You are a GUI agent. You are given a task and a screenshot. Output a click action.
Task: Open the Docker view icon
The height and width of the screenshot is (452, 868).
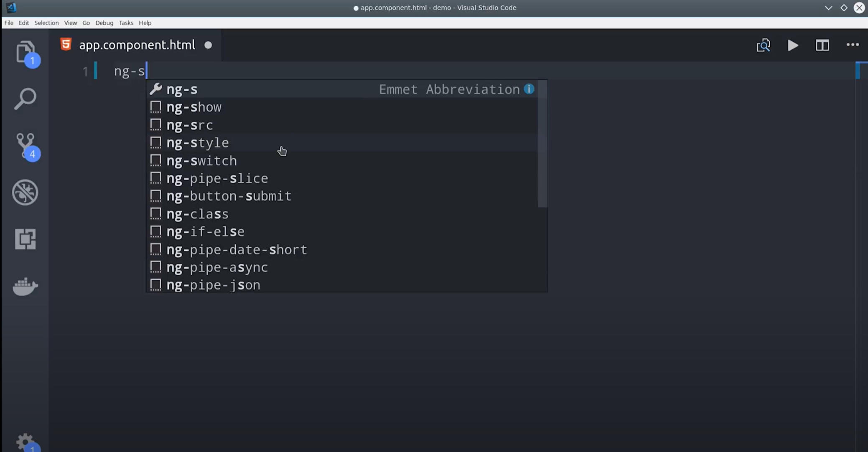point(25,286)
